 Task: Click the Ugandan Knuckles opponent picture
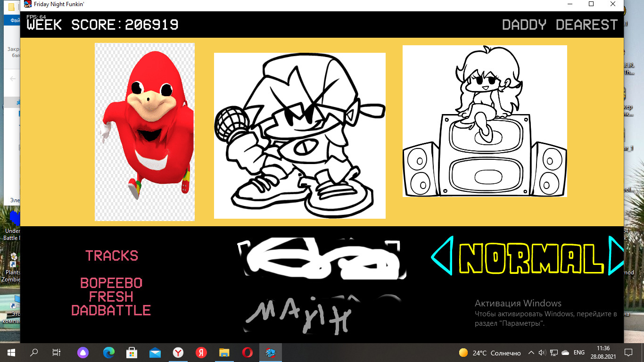145,132
